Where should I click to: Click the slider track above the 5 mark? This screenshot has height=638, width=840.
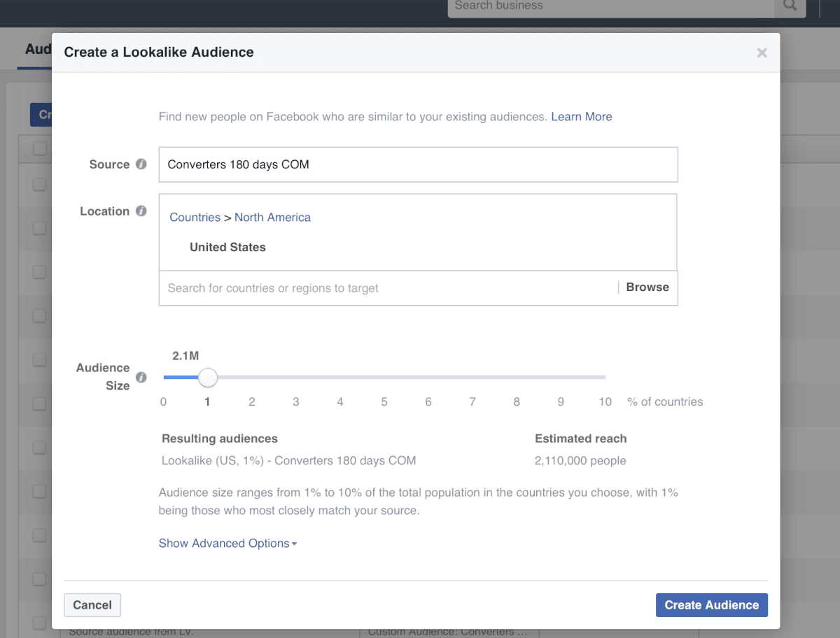[384, 378]
